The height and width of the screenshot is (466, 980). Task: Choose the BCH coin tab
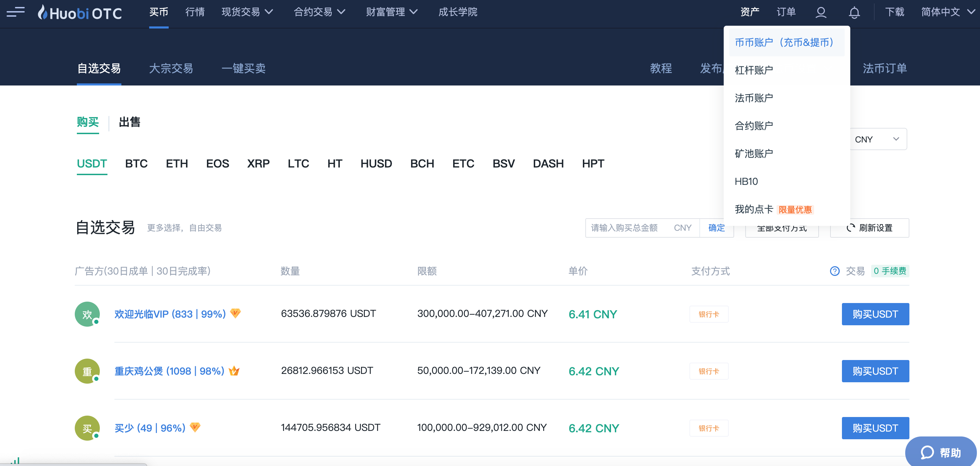pos(422,164)
